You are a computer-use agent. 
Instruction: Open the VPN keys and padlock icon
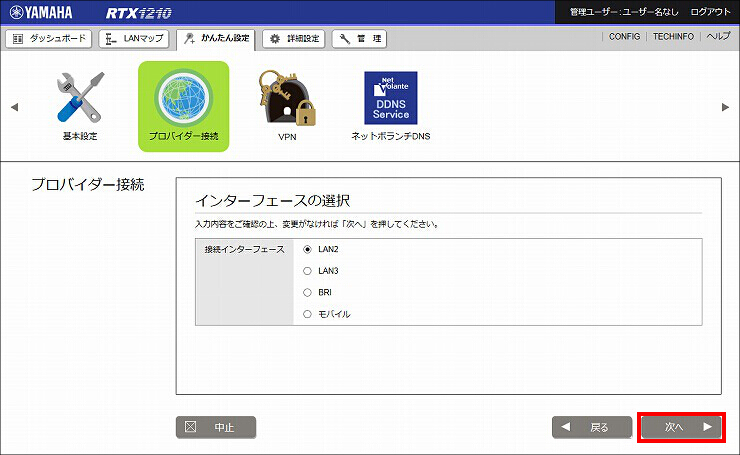tap(287, 98)
